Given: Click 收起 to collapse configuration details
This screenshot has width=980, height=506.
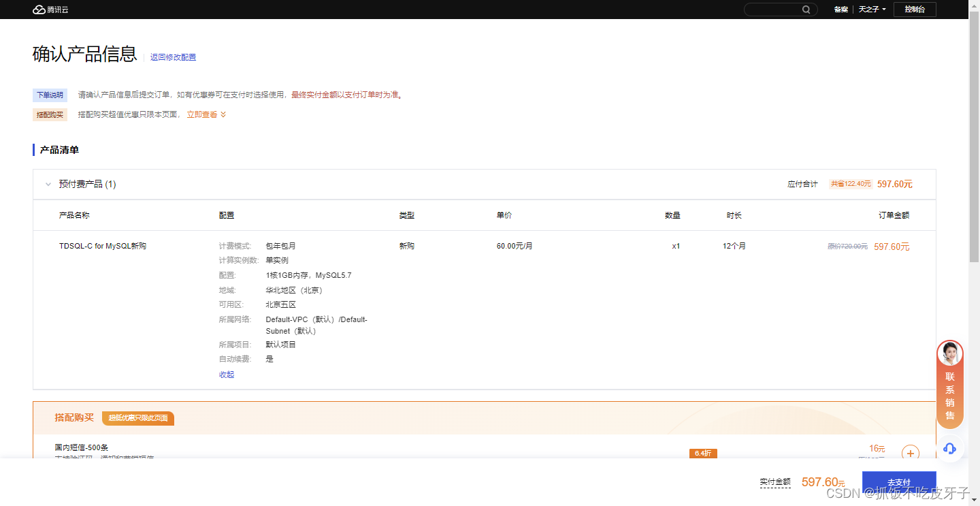Looking at the screenshot, I should [x=227, y=375].
